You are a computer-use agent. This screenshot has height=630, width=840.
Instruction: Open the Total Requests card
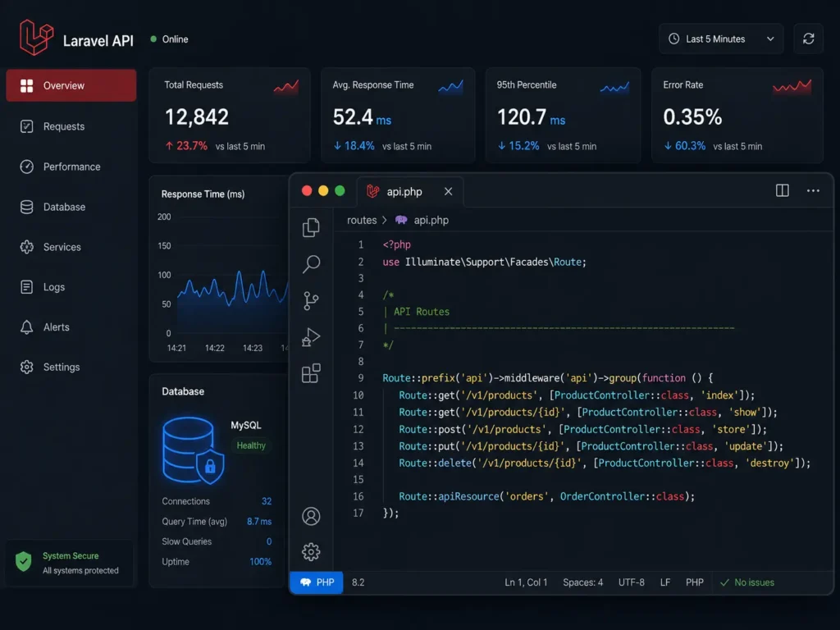coord(230,115)
